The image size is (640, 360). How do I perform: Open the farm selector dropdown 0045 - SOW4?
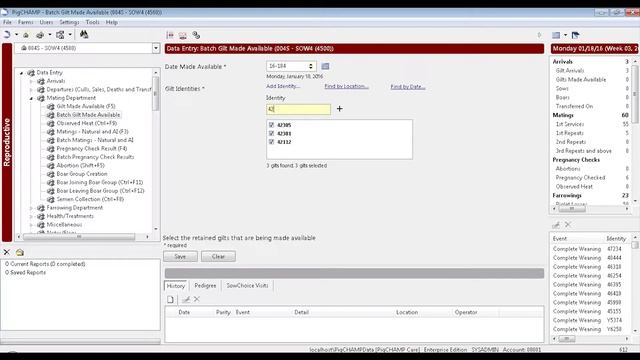coord(156,48)
